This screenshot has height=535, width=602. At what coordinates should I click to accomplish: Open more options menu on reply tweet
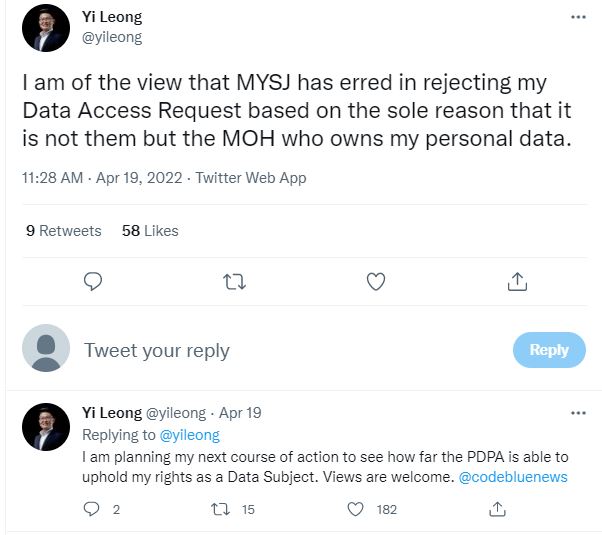pos(578,412)
